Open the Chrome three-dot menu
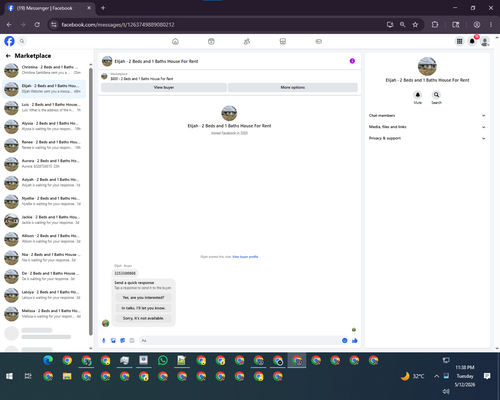This screenshot has width=500, height=400. click(x=491, y=25)
